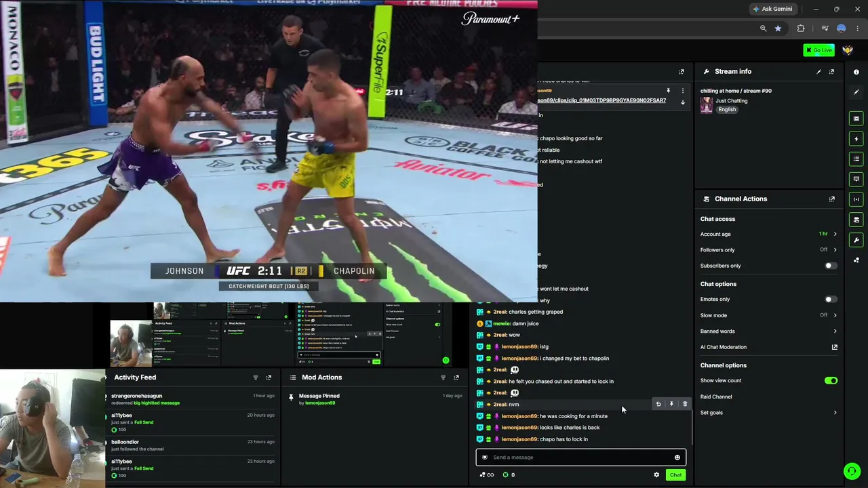The height and width of the screenshot is (488, 868).
Task: Click username lemonjason69 in Mod Actions
Action: [320, 403]
